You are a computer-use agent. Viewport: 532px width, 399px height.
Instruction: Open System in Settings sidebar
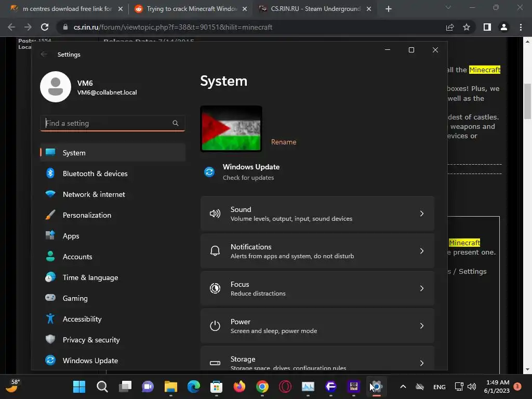113,153
